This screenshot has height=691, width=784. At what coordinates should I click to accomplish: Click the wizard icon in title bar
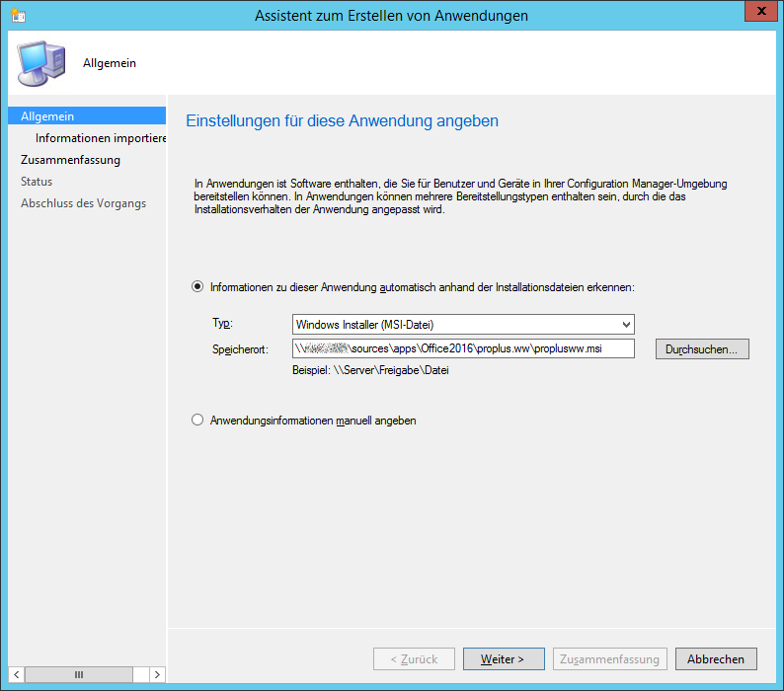(x=18, y=16)
